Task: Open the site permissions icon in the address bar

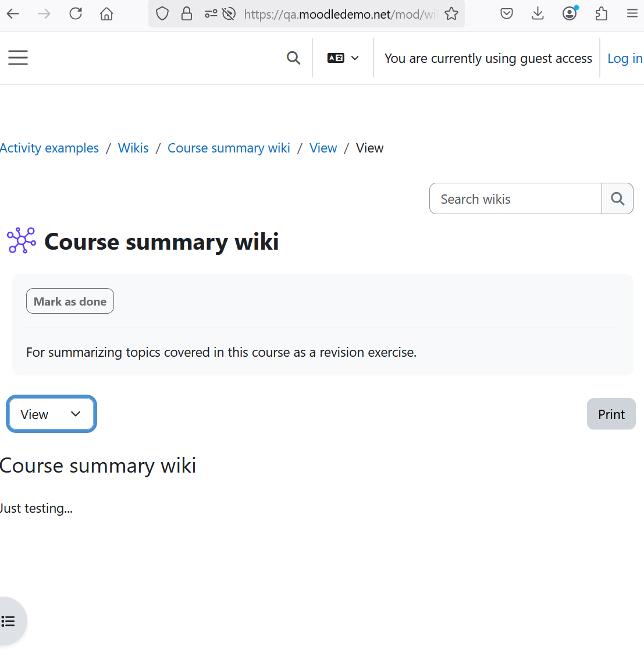Action: 211,14
